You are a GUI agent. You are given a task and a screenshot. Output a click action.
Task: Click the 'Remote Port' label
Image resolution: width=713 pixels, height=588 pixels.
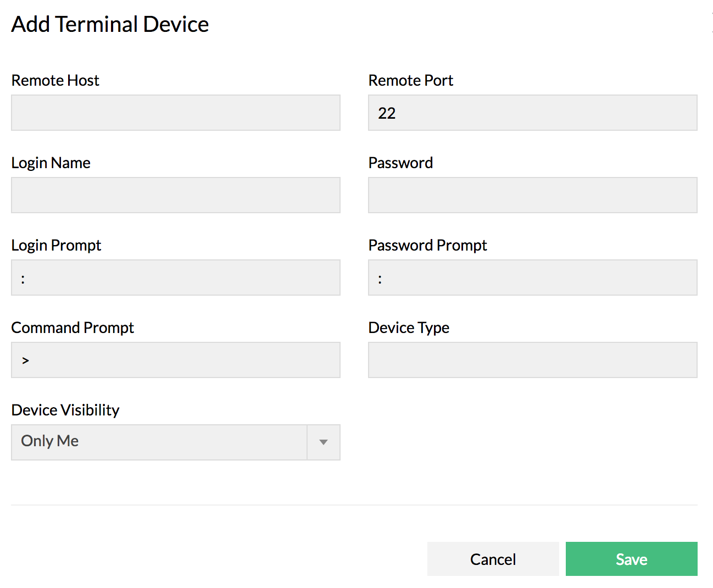tap(410, 80)
